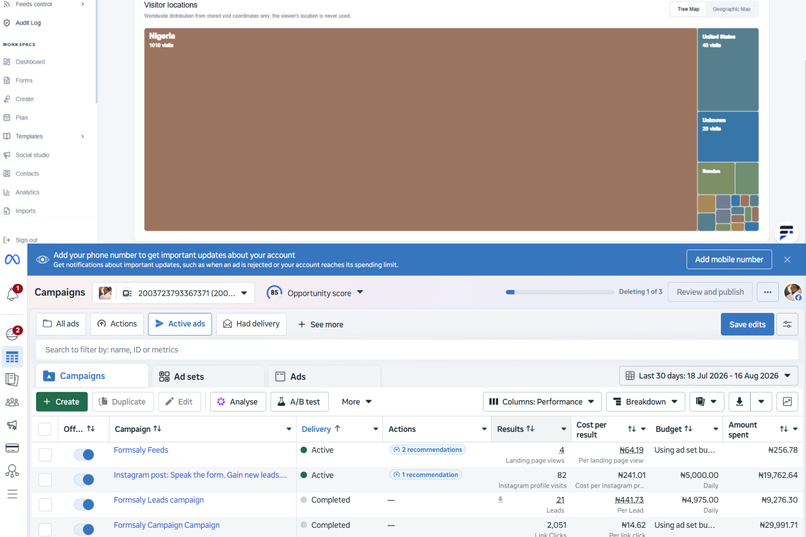The image size is (806, 537).
Task: Switch to Geographic Map view
Action: pos(731,9)
